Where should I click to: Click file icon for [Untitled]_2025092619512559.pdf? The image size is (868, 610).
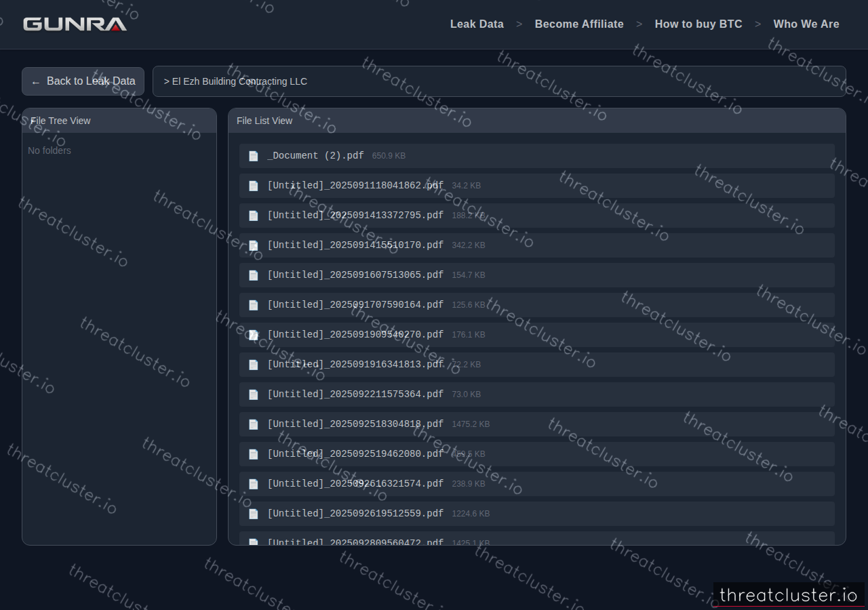[x=254, y=514]
